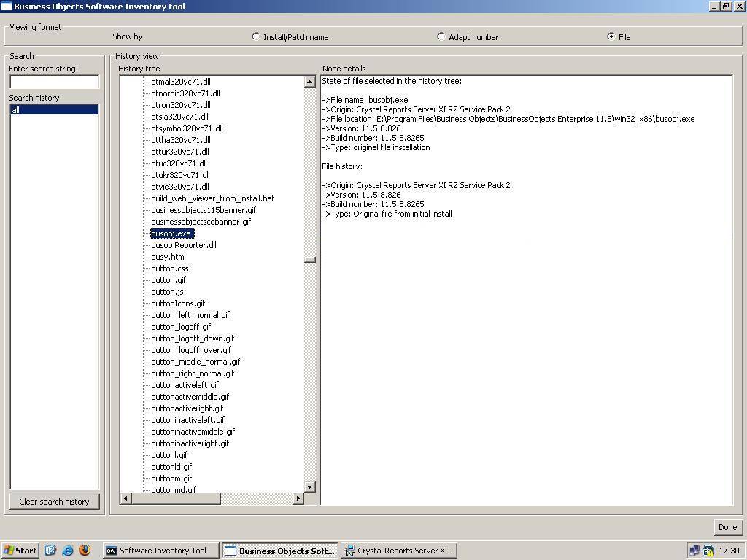Select btsymbol320vc71.dll tree node
Viewport: 747px width, 560px height.
pos(187,128)
